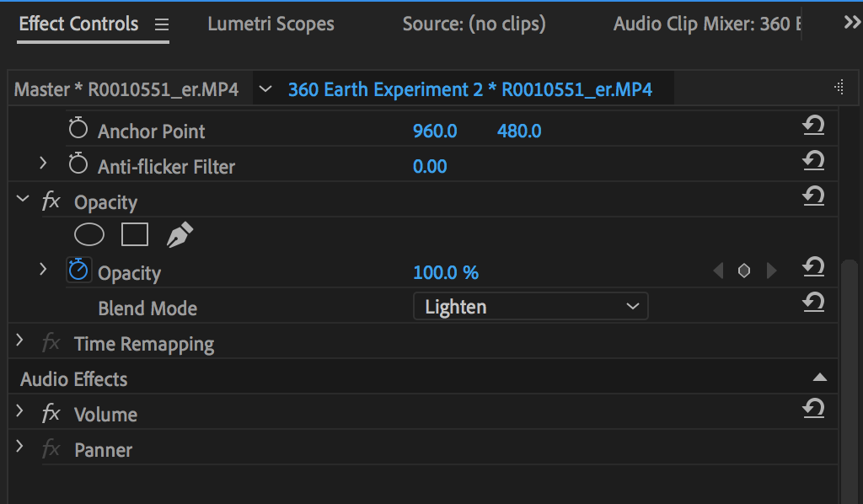The height and width of the screenshot is (504, 863).
Task: Select the 4-point rectangle mask tool
Action: pos(135,235)
